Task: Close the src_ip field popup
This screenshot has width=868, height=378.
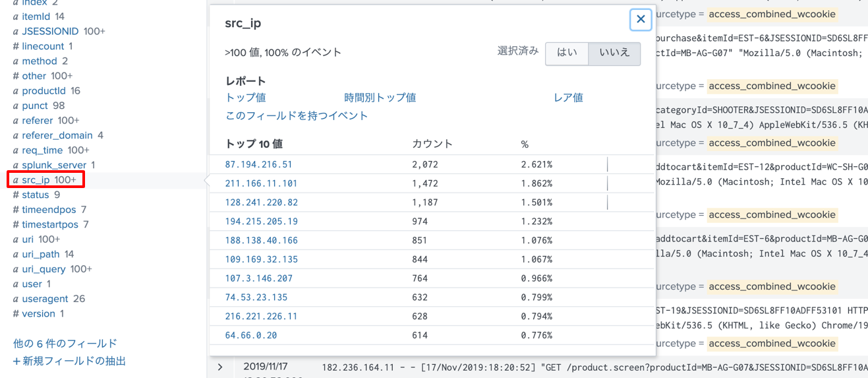Action: tap(641, 20)
